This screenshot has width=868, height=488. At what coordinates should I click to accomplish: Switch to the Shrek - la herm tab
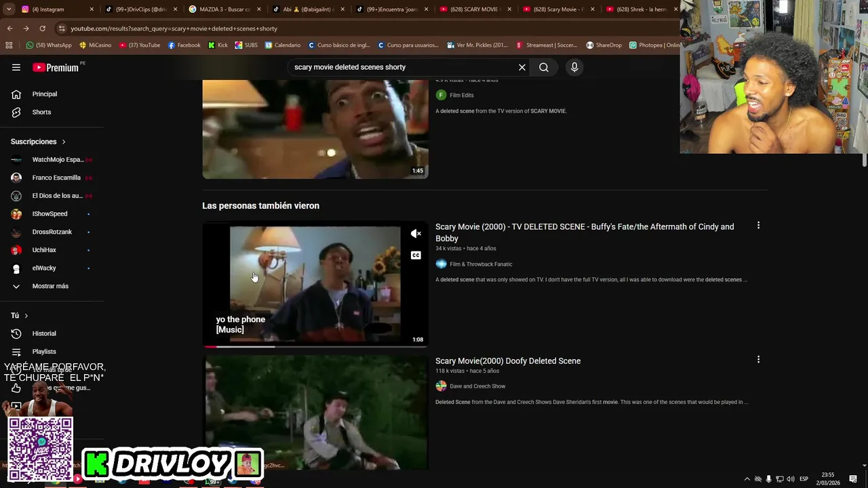641,9
